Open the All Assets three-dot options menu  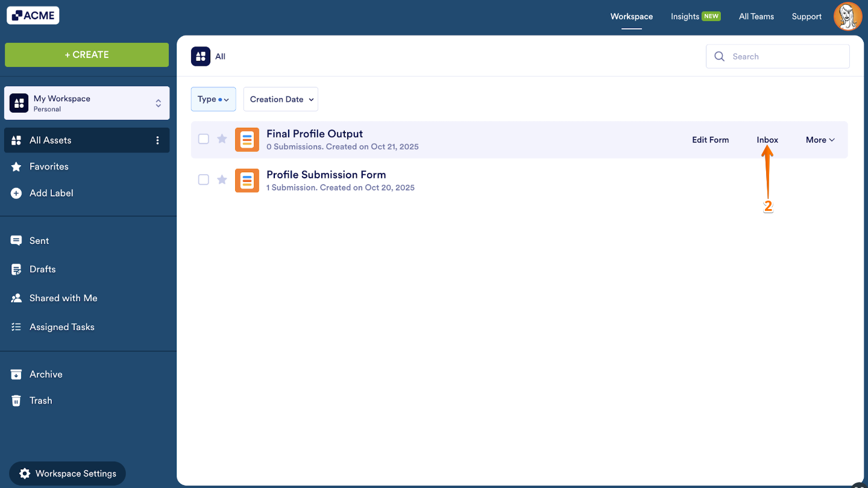tap(157, 140)
